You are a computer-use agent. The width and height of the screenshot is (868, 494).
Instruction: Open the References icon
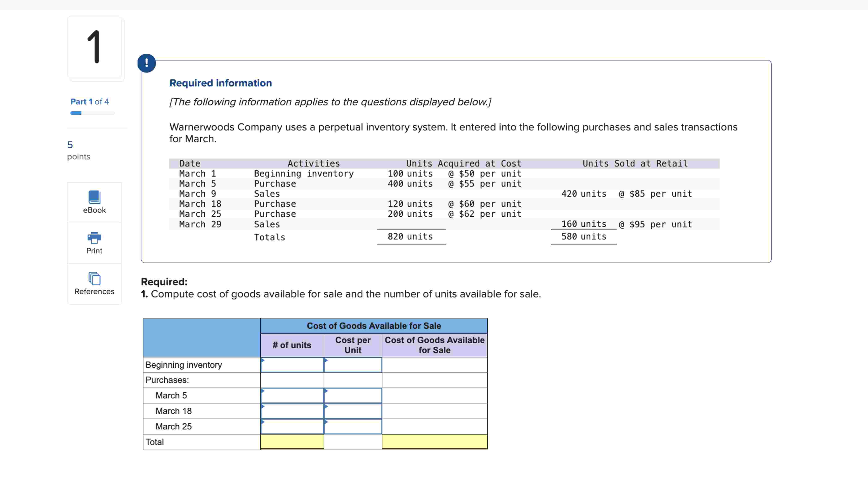94,278
